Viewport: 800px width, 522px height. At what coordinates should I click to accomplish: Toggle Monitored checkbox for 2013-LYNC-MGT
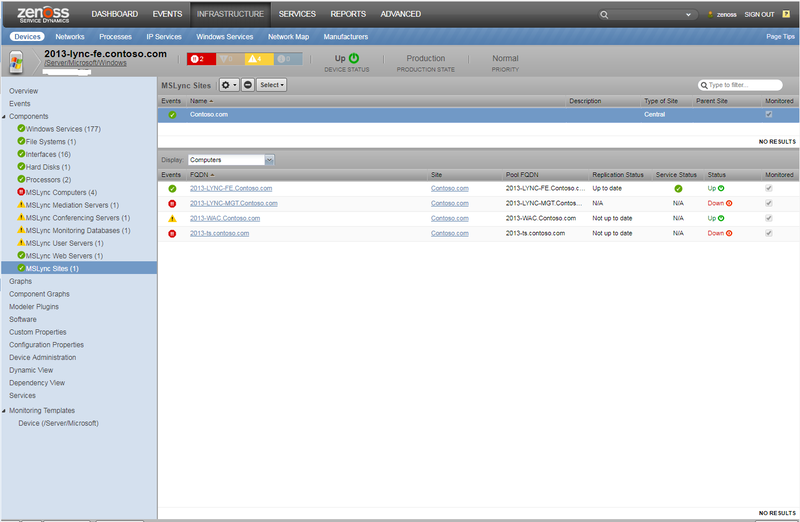click(769, 203)
